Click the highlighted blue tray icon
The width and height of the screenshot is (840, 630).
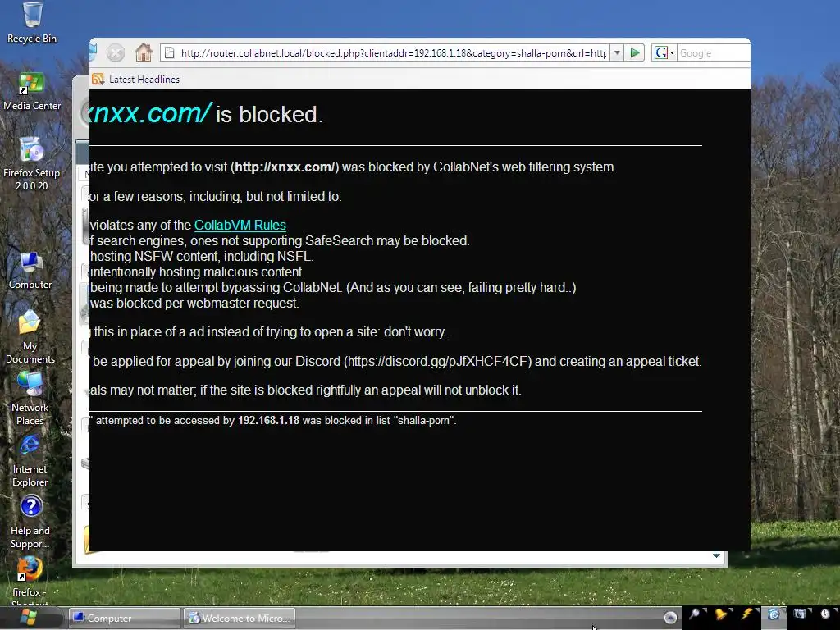(x=774, y=614)
